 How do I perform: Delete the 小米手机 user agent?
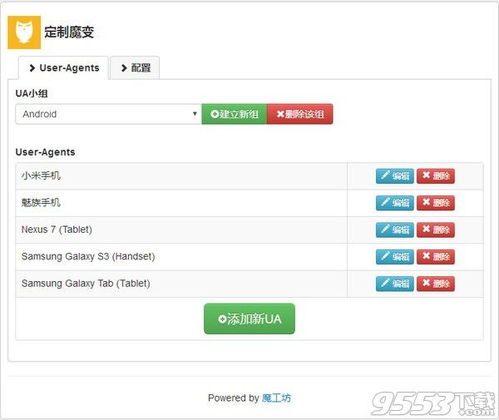[x=435, y=176]
